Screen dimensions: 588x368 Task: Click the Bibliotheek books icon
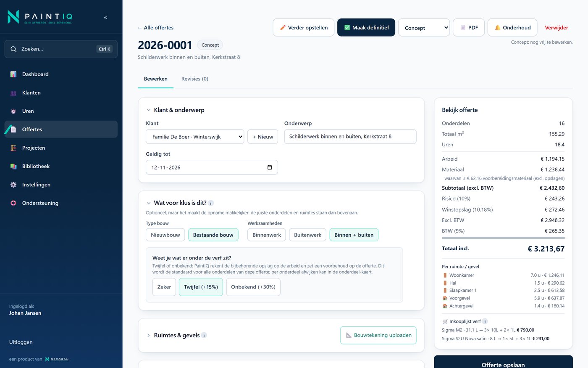tap(13, 167)
